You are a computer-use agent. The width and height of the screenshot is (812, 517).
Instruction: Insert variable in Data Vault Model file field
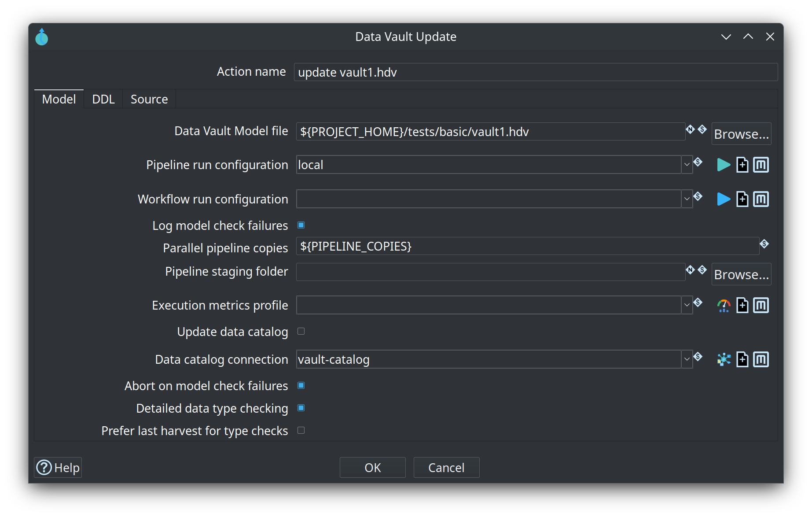(x=702, y=129)
